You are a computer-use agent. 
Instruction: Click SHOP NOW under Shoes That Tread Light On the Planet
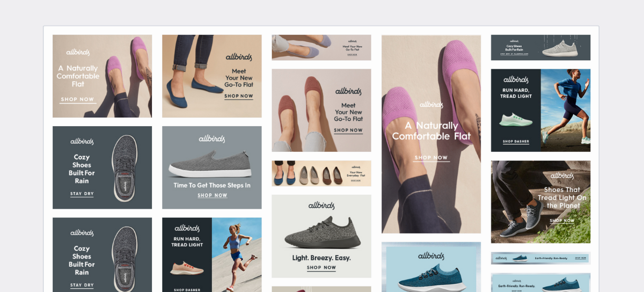click(562, 221)
